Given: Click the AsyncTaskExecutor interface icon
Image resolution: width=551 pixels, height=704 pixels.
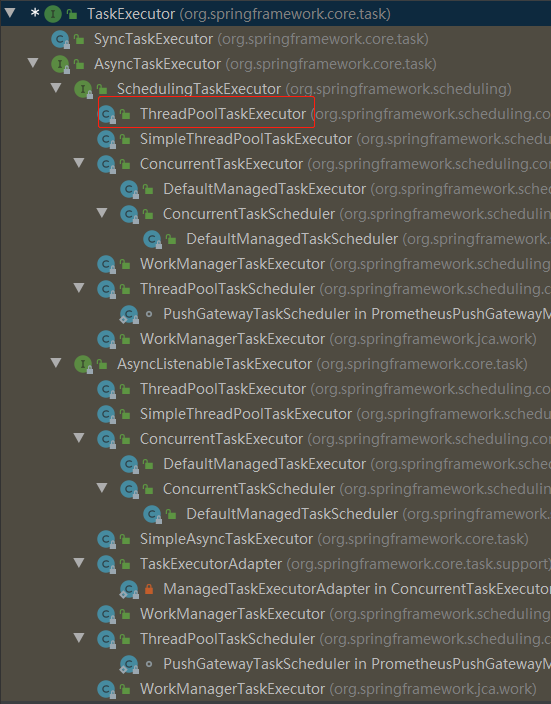Looking at the screenshot, I should [60, 64].
